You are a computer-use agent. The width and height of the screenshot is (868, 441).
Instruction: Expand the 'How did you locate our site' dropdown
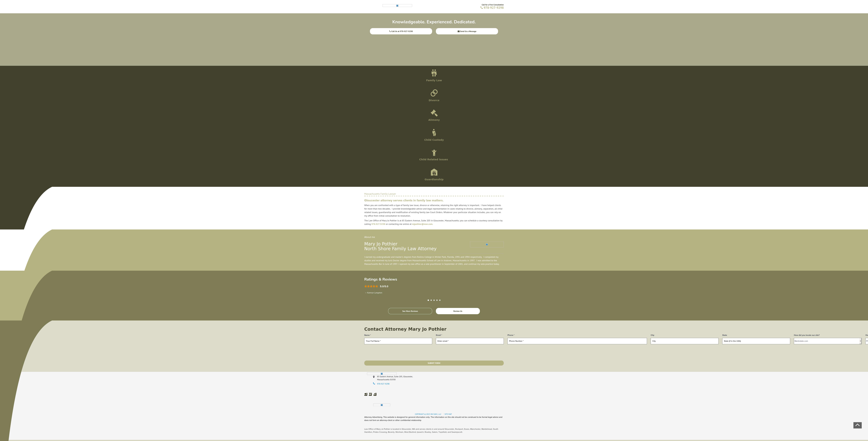(827, 341)
